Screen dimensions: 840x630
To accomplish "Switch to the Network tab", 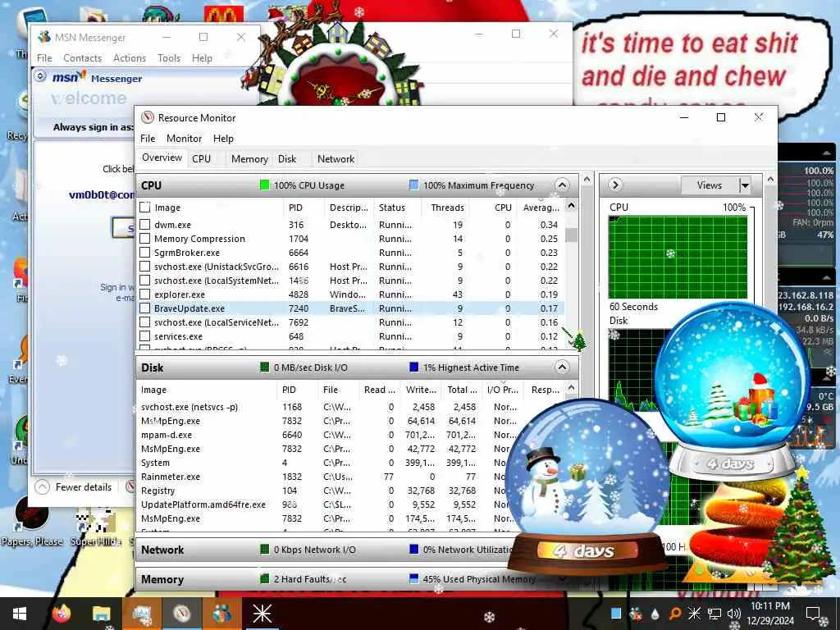I will tap(336, 158).
